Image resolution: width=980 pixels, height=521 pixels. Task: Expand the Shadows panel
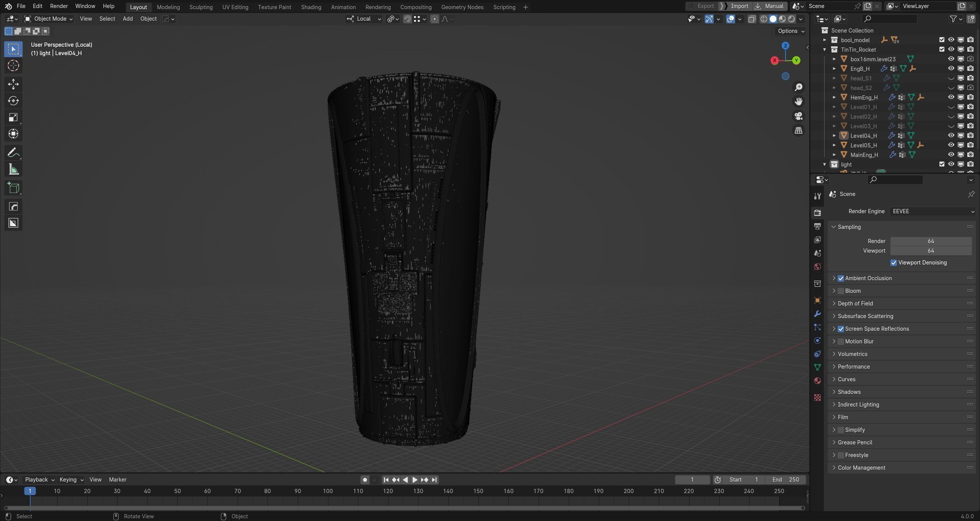849,392
